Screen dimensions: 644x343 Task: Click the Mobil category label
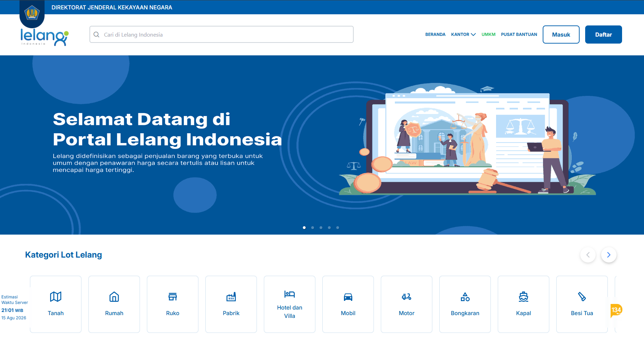point(348,313)
